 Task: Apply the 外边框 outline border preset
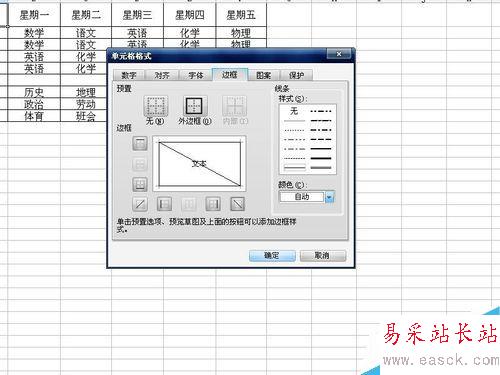coord(195,107)
